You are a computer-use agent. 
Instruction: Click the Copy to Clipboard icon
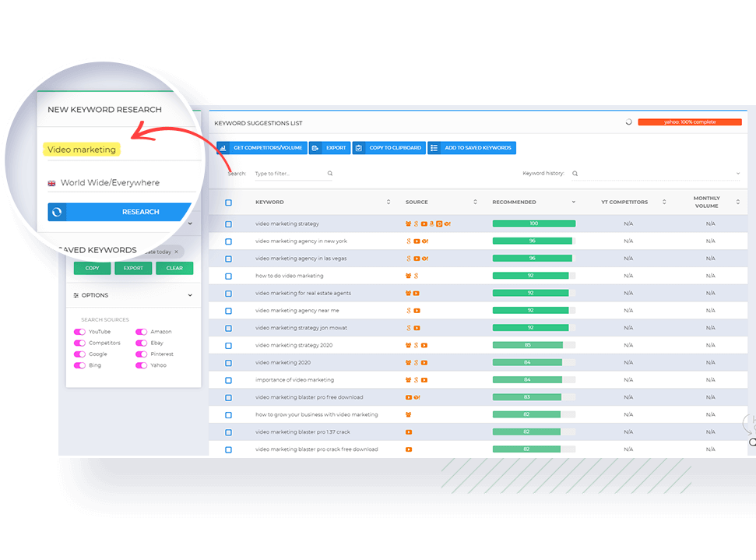coord(359,148)
